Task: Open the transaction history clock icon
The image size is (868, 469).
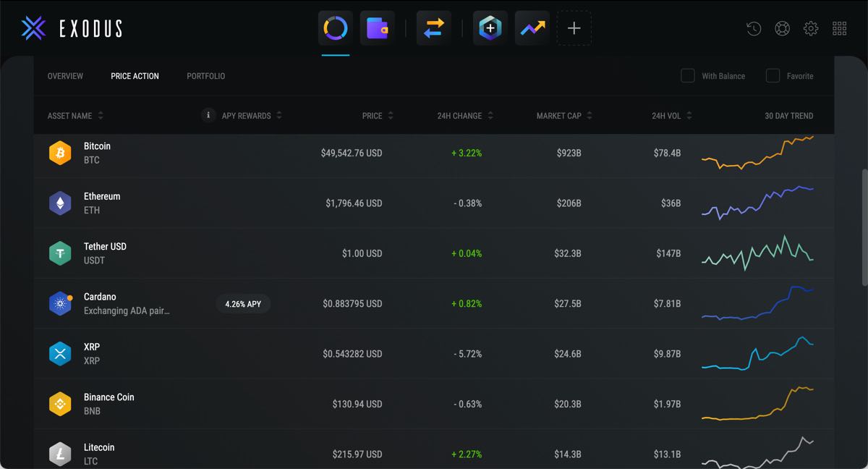Action: coord(754,29)
